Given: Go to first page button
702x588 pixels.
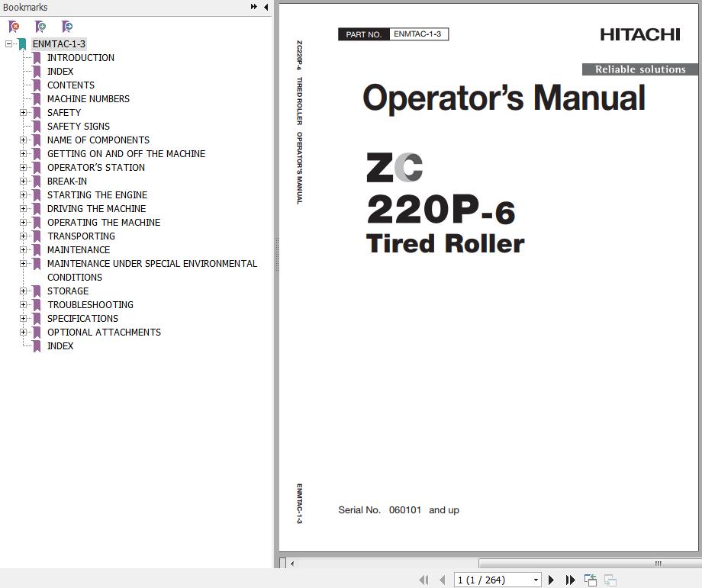Looking at the screenshot, I should tap(423, 580).
